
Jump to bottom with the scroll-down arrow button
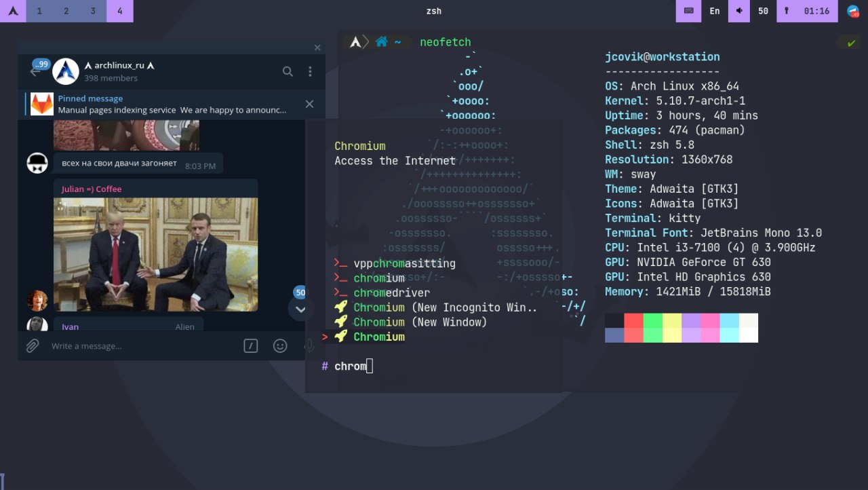coord(300,309)
